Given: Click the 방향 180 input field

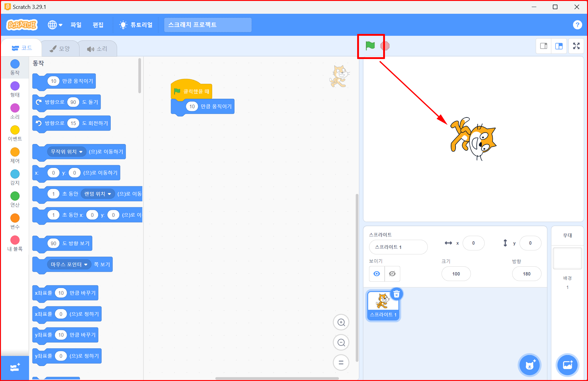Looking at the screenshot, I should (x=527, y=274).
